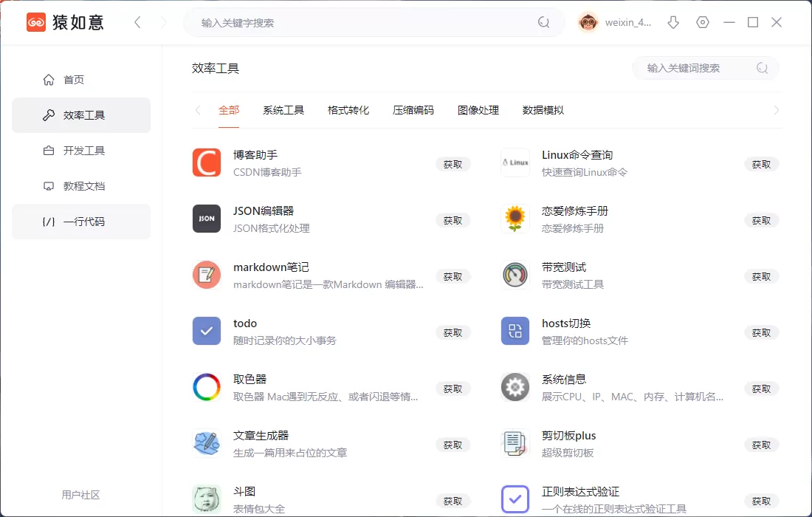Get the Linux命令查询 tool via its 获取 button
812x517 pixels.
tap(761, 164)
